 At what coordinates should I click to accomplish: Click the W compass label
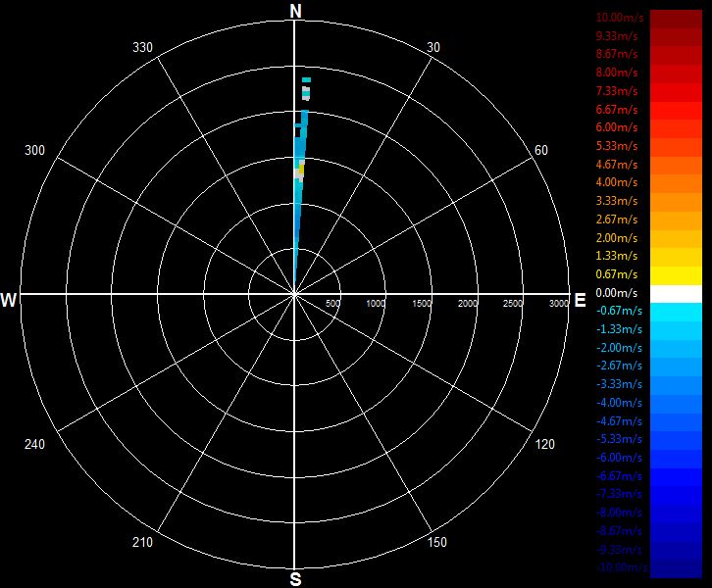(x=9, y=300)
